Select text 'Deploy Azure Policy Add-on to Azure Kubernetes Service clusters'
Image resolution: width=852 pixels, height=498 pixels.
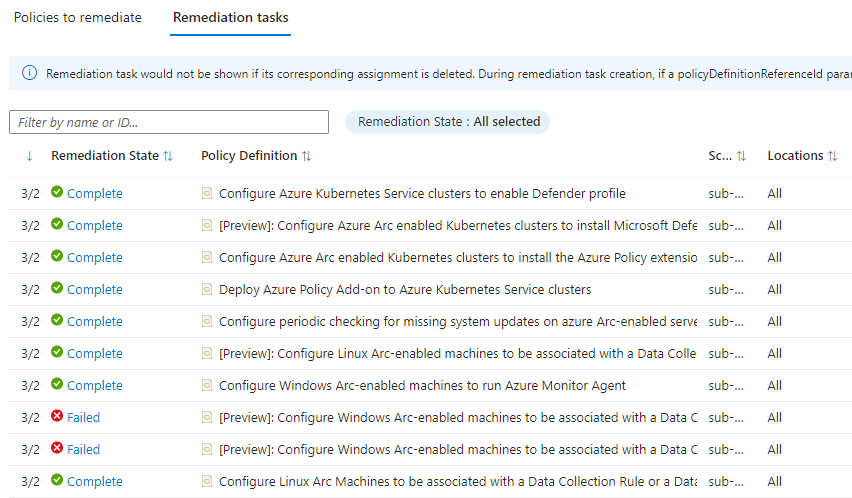[405, 289]
